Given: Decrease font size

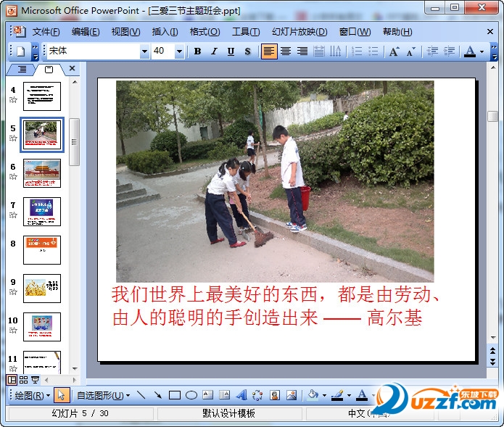Looking at the screenshot, I should pyautogui.click(x=411, y=51).
